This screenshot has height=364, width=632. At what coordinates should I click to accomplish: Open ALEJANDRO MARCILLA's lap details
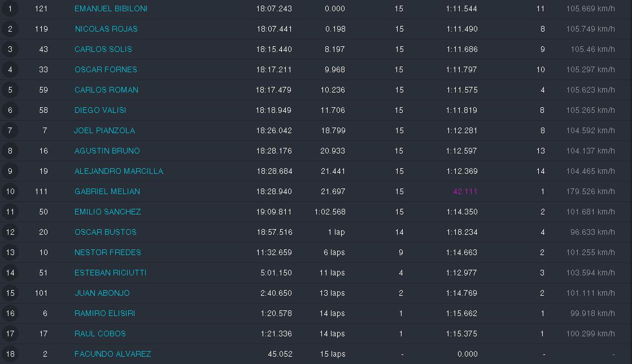pyautogui.click(x=119, y=171)
